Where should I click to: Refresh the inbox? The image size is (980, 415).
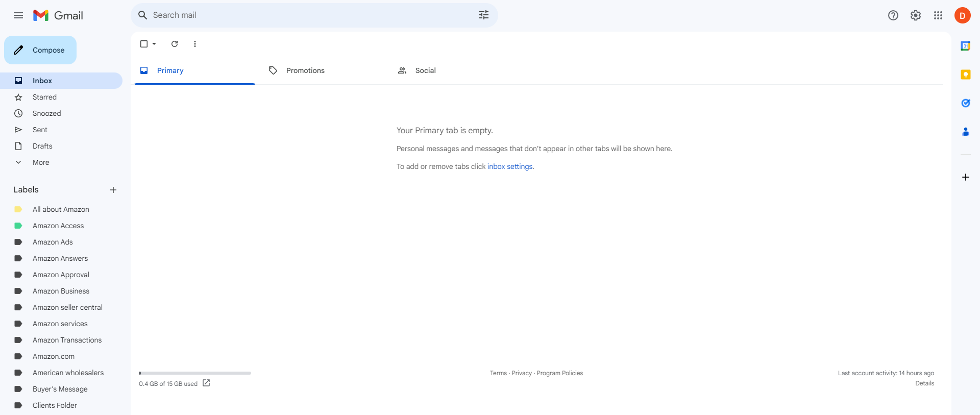click(x=175, y=44)
